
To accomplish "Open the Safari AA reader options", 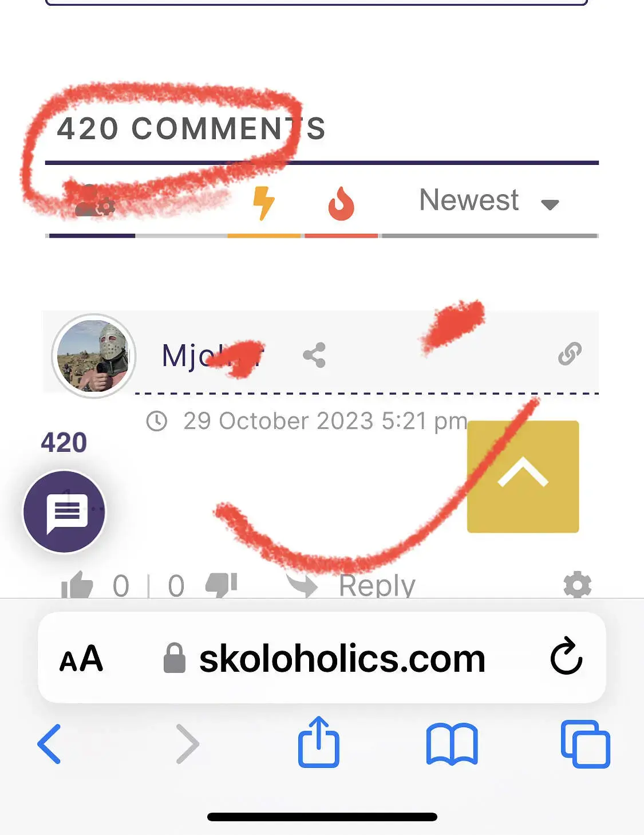I will tap(81, 659).
